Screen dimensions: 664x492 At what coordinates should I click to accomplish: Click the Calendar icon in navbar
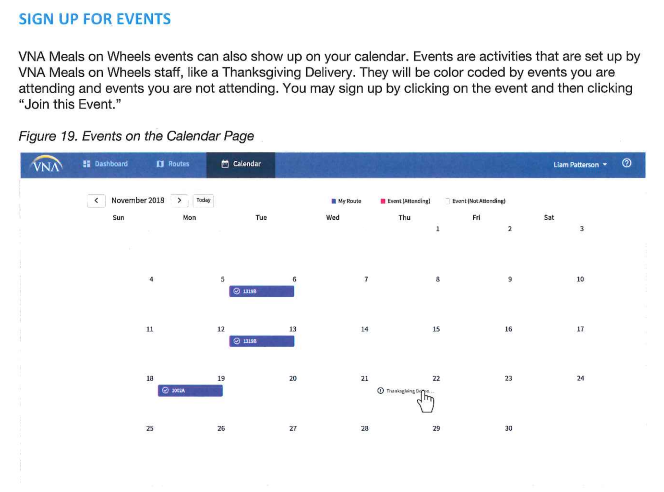[225, 164]
